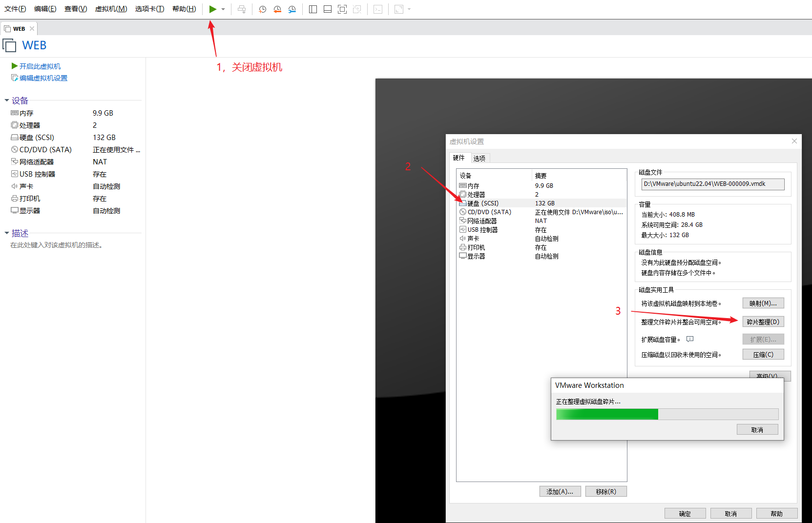
Task: Toggle the library sidebar view icon
Action: point(313,9)
